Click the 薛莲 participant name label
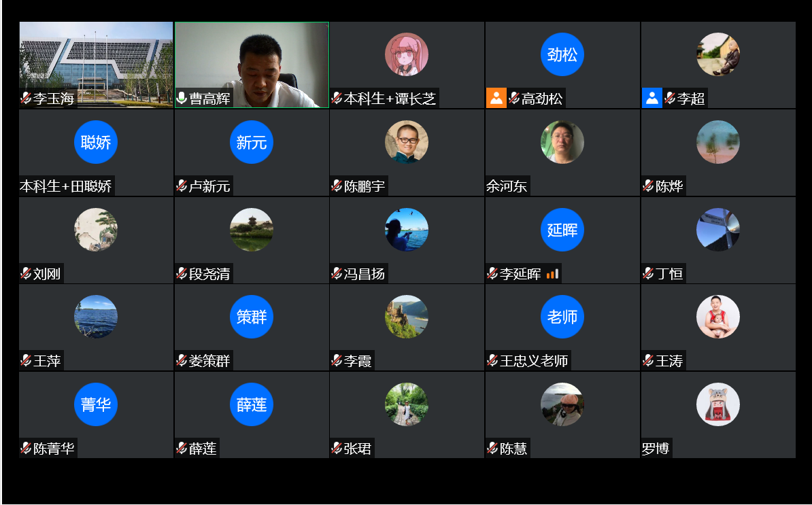 click(203, 449)
